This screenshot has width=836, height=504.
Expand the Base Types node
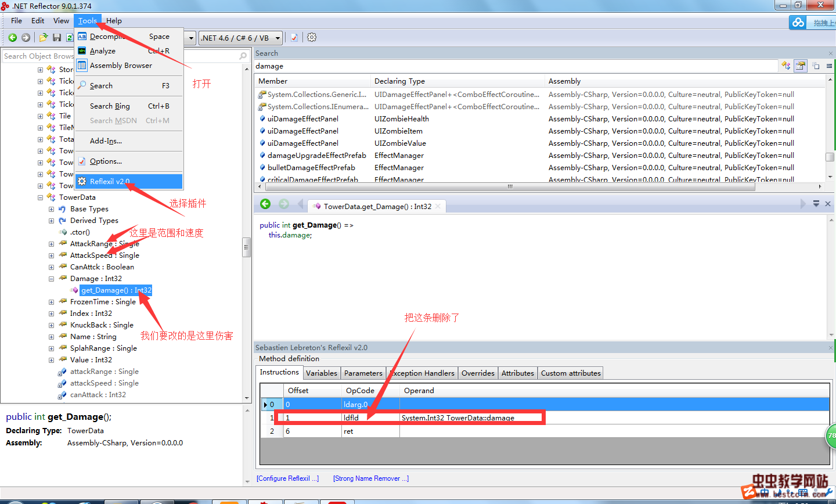point(51,209)
